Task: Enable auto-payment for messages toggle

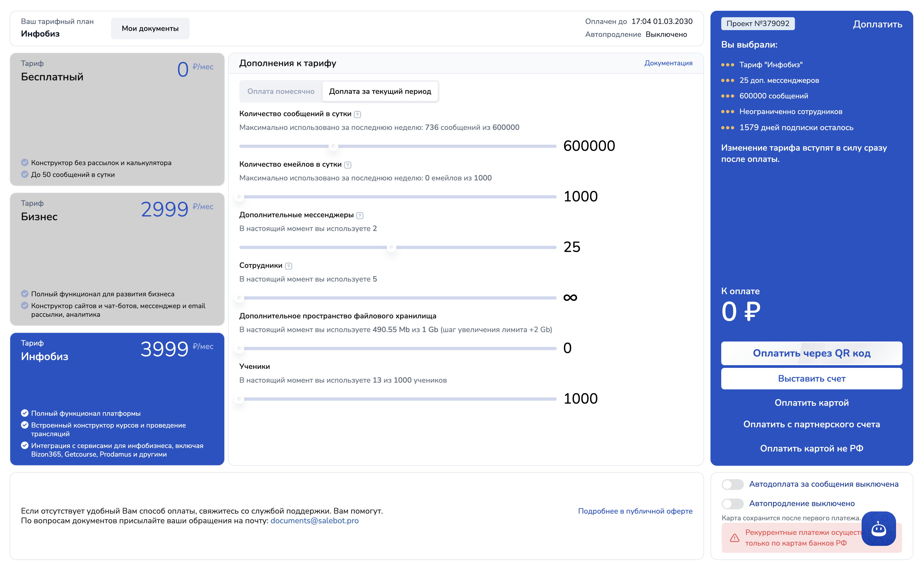Action: (x=732, y=484)
